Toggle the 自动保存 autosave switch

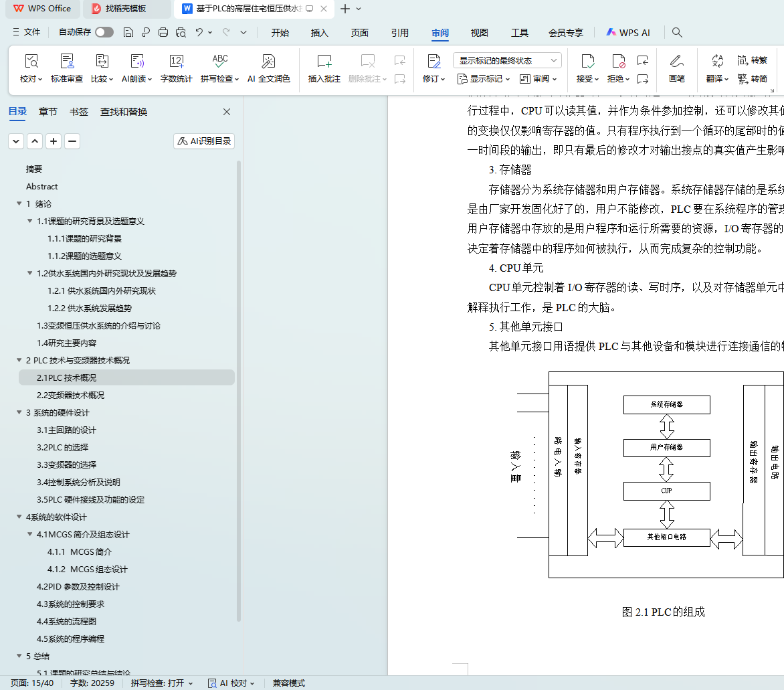104,32
